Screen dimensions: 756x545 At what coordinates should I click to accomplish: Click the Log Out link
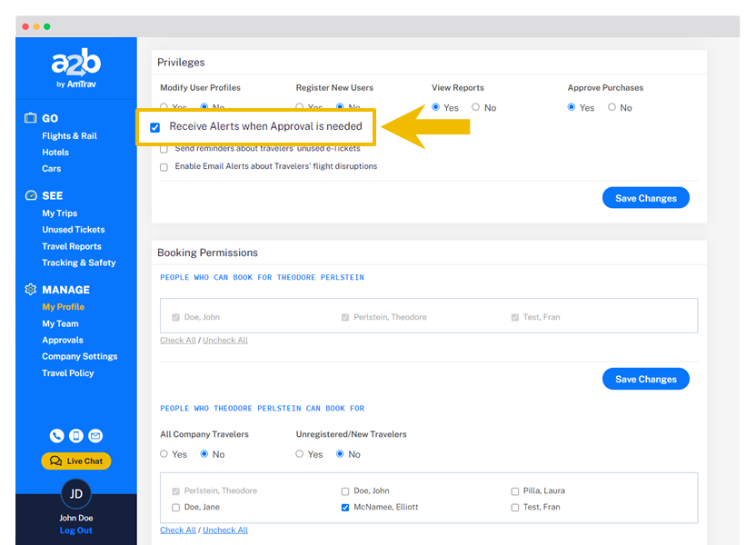point(76,530)
